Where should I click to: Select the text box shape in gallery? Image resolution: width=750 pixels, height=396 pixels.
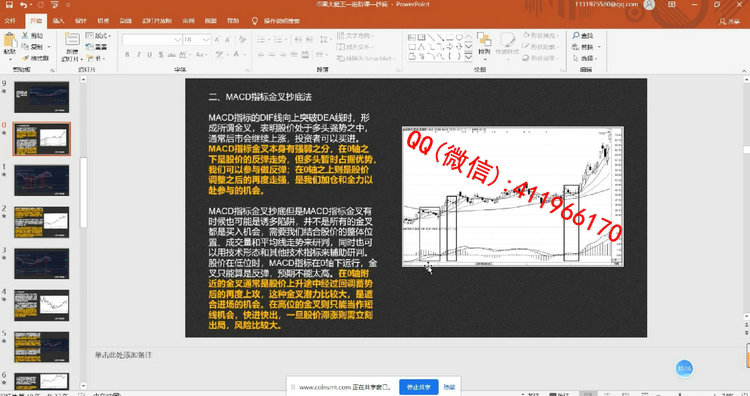pyautogui.click(x=412, y=37)
